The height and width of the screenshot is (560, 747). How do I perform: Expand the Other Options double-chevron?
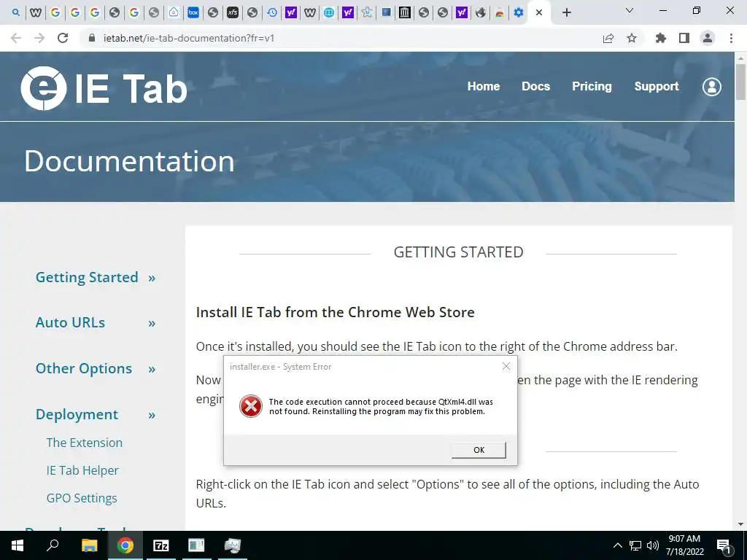(152, 370)
